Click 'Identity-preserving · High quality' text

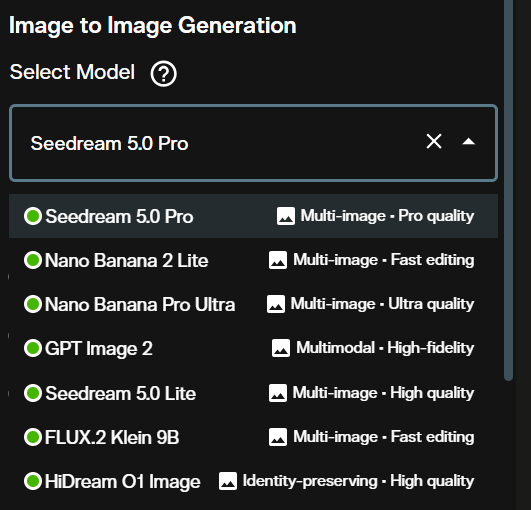[x=358, y=481]
